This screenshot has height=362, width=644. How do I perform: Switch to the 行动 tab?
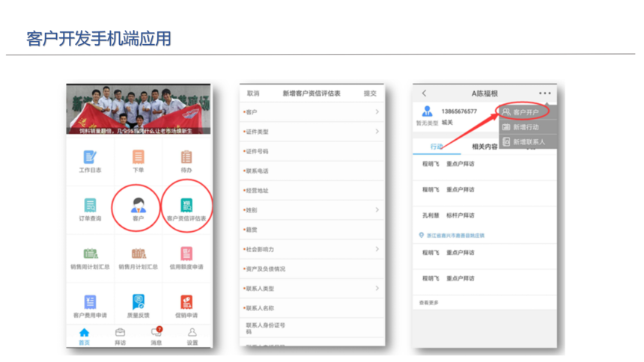437,147
